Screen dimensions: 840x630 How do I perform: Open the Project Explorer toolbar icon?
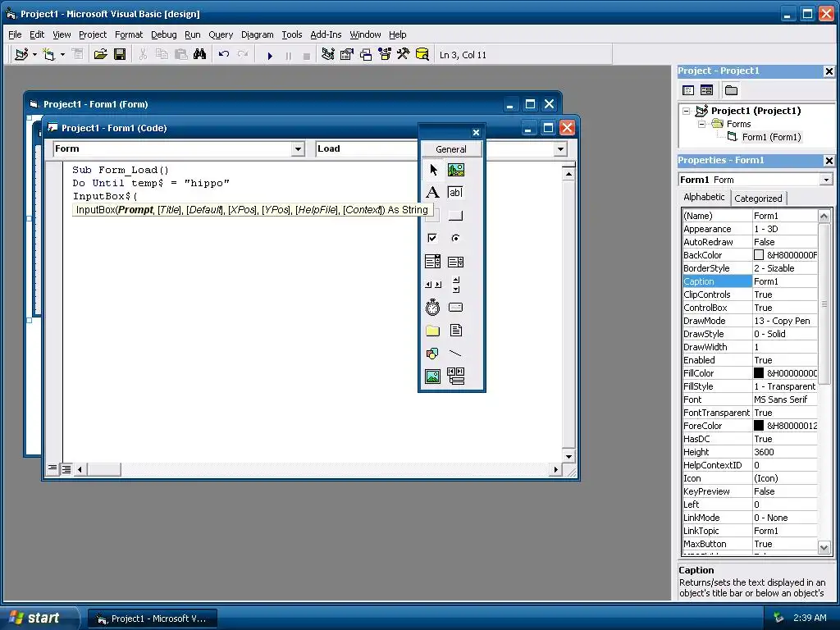click(328, 54)
